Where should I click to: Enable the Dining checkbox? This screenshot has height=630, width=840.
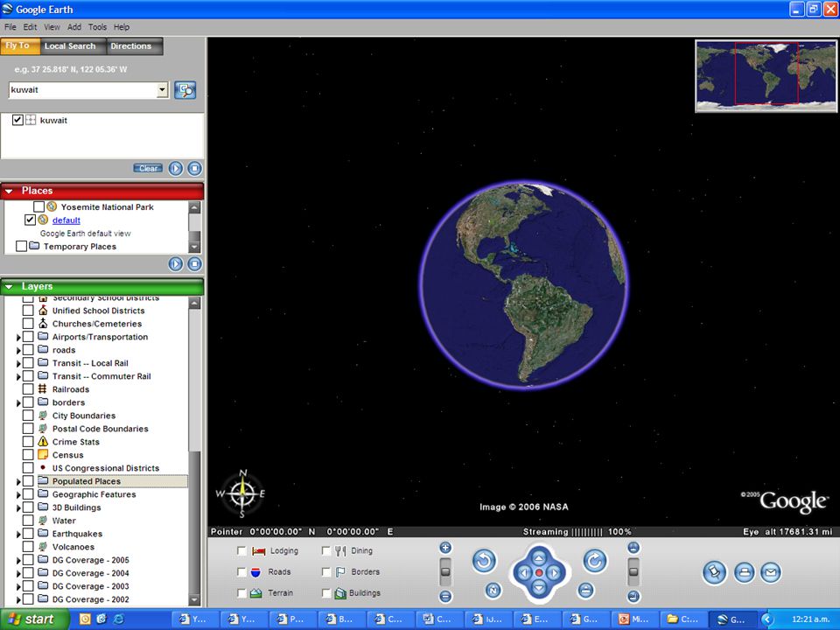(325, 550)
